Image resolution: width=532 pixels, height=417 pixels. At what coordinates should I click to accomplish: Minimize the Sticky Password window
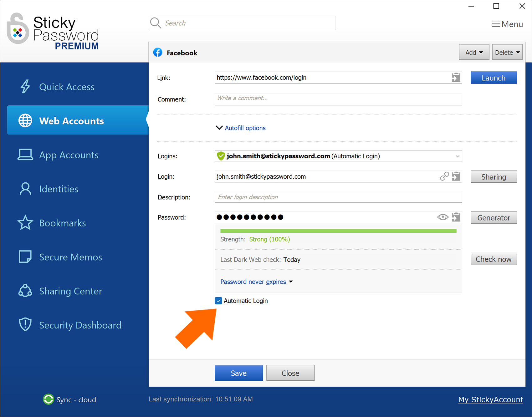coord(471,6)
